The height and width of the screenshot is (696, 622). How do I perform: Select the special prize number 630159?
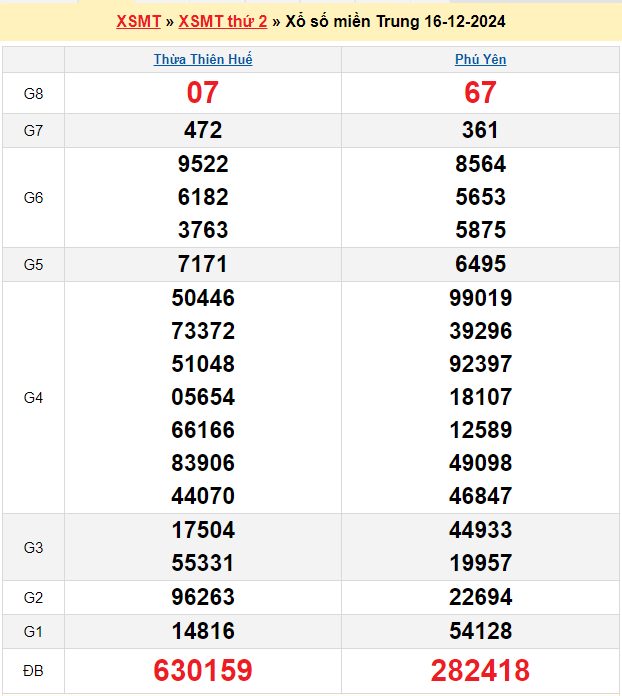tap(202, 670)
